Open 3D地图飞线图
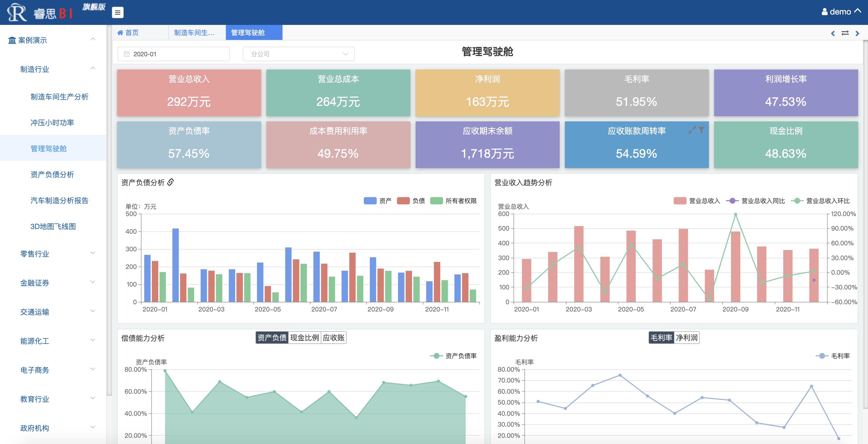Image resolution: width=868 pixels, height=444 pixels. pos(53,226)
